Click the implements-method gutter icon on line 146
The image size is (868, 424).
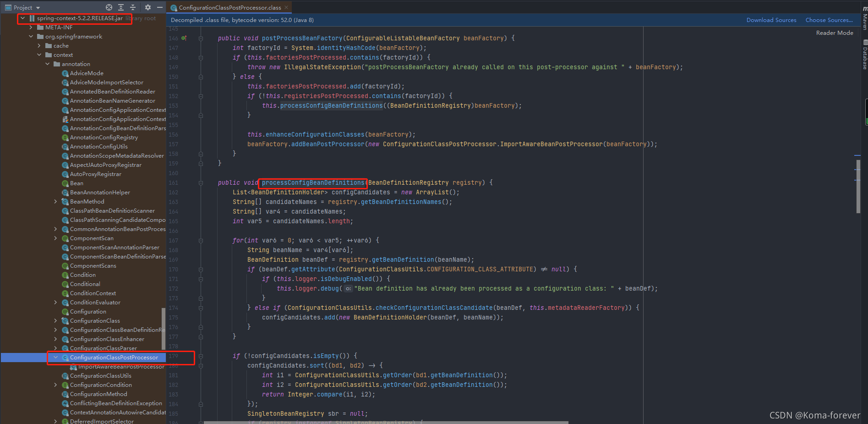pos(184,38)
